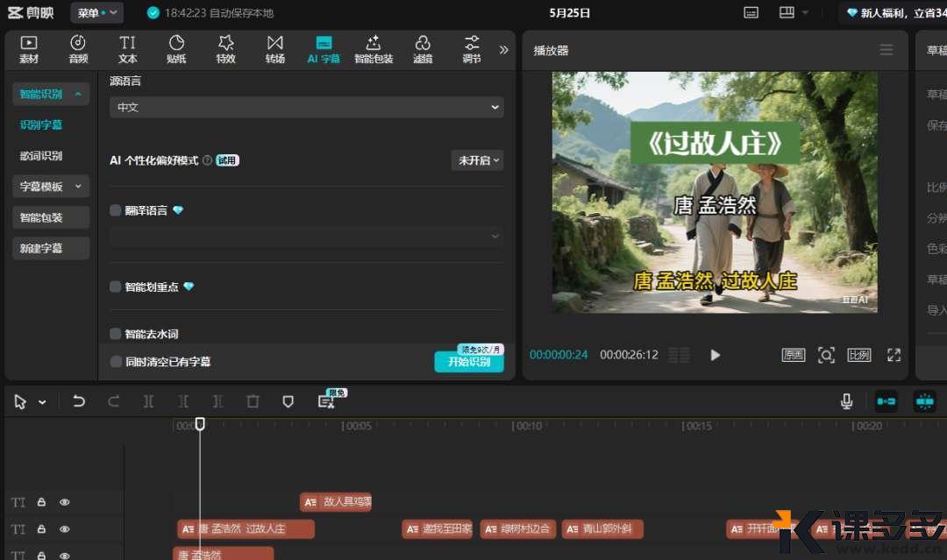Select the pointer selection tool

coord(20,402)
